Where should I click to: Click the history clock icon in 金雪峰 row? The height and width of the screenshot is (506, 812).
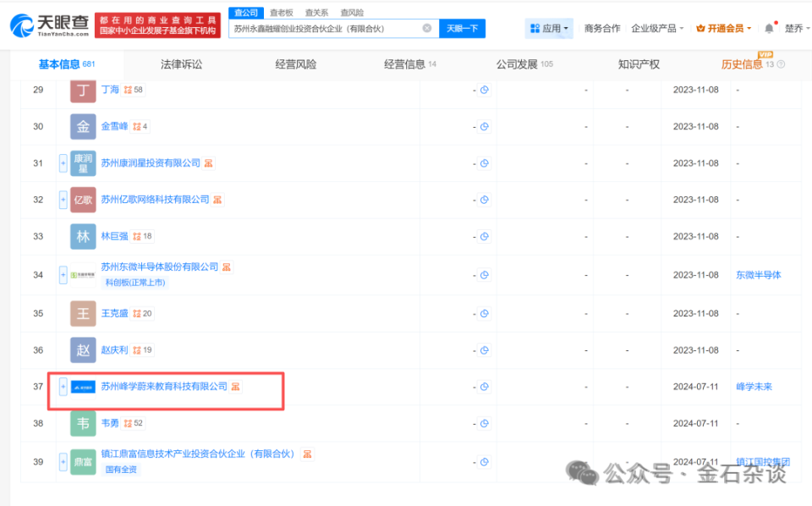point(484,126)
